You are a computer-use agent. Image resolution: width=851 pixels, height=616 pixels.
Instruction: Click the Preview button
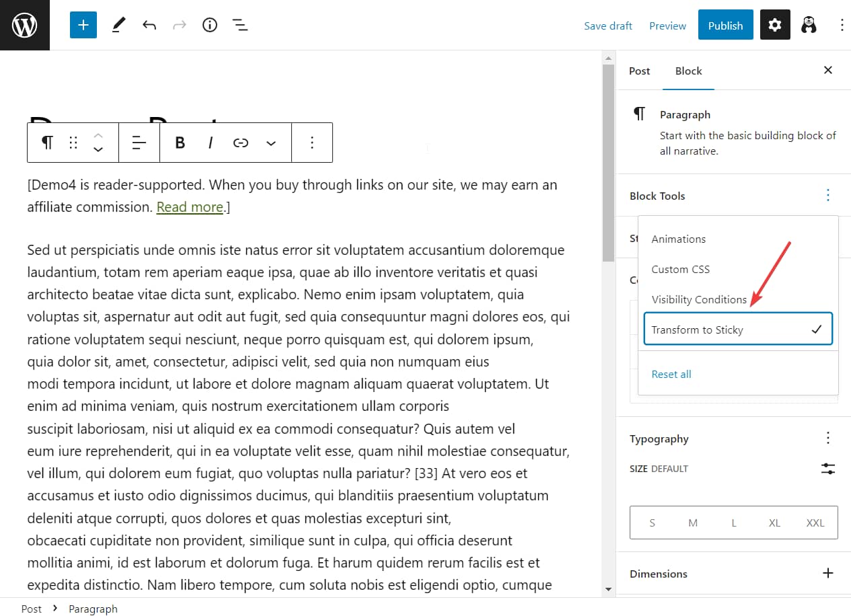(x=667, y=26)
